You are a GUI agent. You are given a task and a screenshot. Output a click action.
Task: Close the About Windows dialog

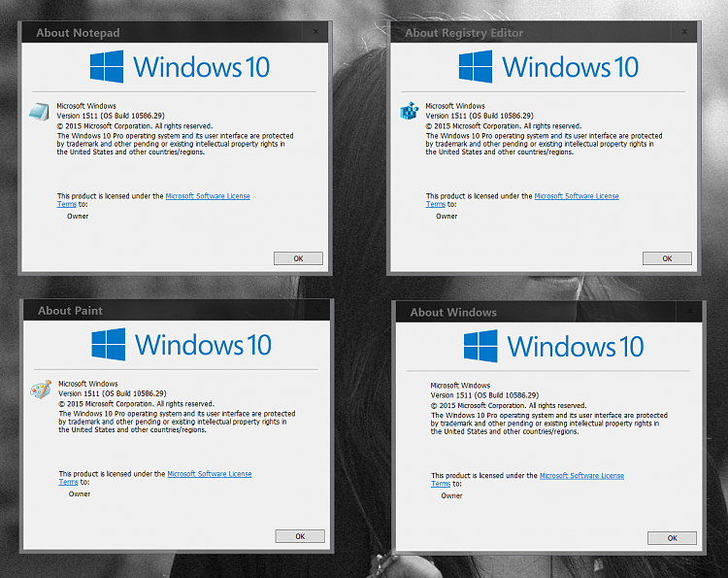pos(690,311)
